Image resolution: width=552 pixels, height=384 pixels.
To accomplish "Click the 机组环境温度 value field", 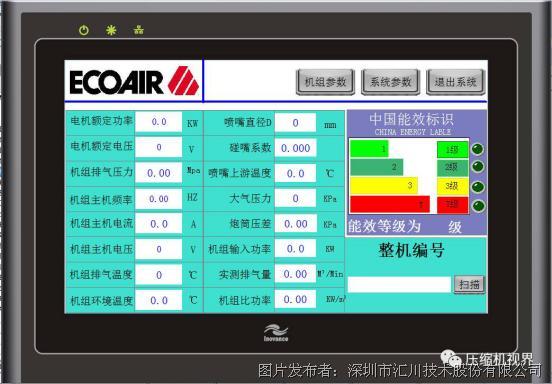I will coord(159,300).
